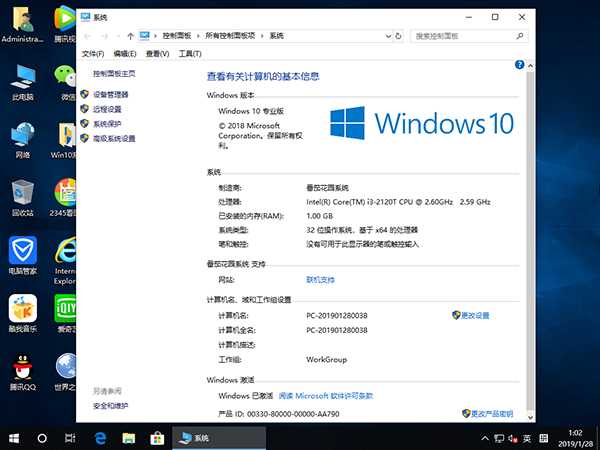Expand chevron after computer icon in address bar
600x450 pixels.
coord(155,36)
